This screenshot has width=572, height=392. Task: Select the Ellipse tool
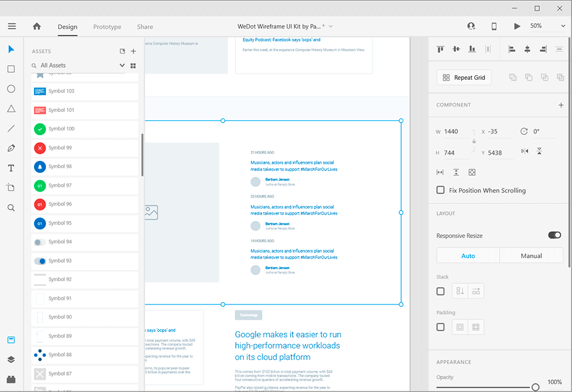coord(11,88)
